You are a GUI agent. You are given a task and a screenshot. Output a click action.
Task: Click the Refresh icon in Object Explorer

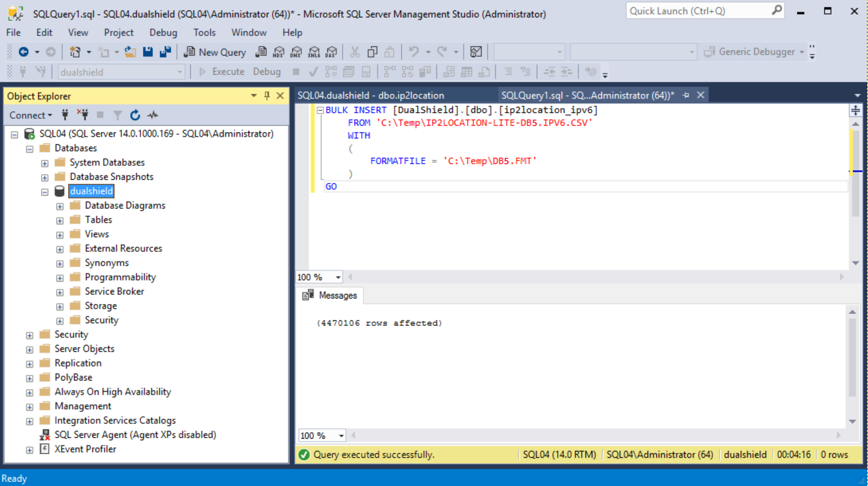coord(135,116)
